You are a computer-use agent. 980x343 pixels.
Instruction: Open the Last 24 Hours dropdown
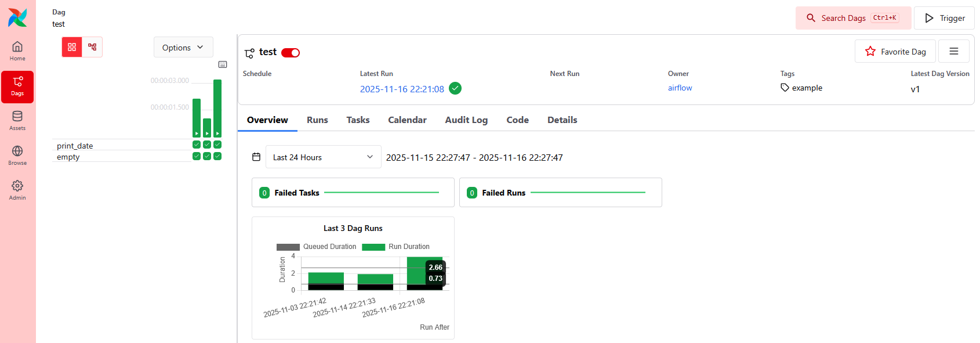tap(323, 157)
